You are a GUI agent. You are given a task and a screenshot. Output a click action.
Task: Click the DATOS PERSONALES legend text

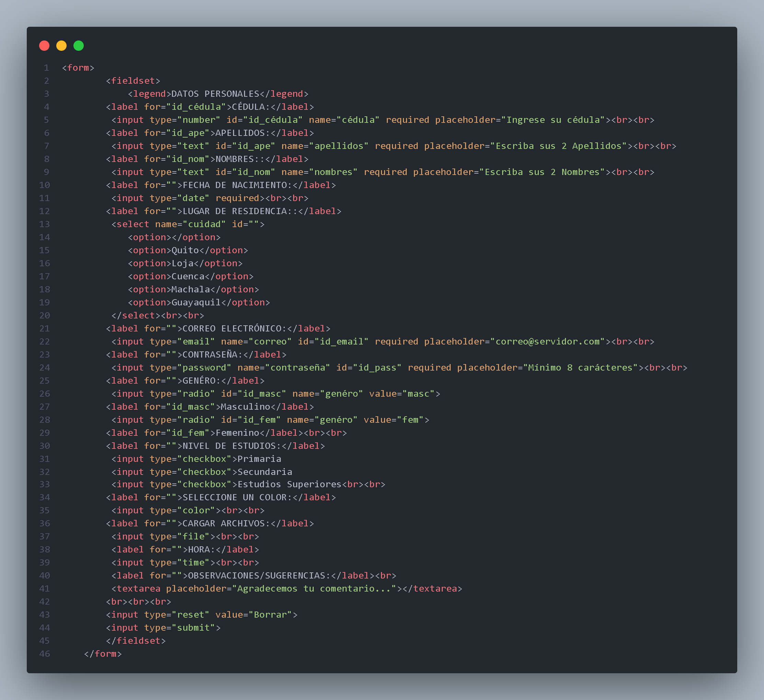pyautogui.click(x=215, y=94)
